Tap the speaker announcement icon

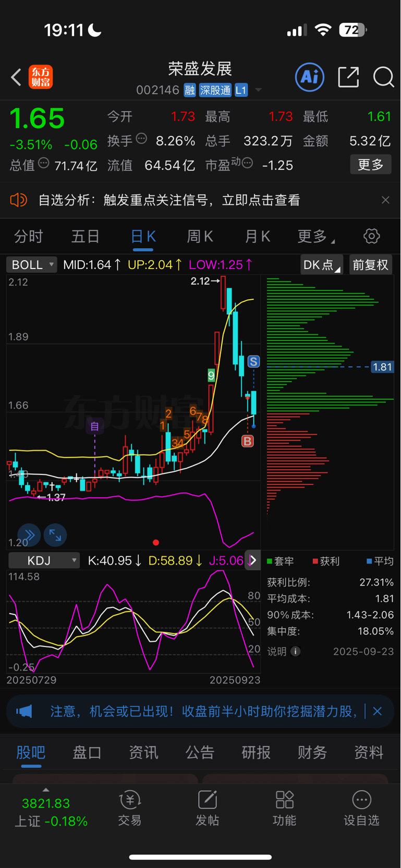pyautogui.click(x=18, y=200)
